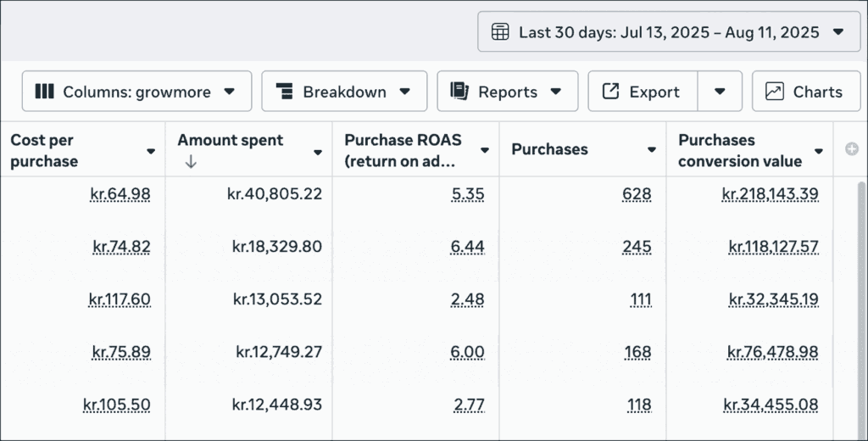The height and width of the screenshot is (441, 868).
Task: Click the Charts button
Action: tap(805, 92)
